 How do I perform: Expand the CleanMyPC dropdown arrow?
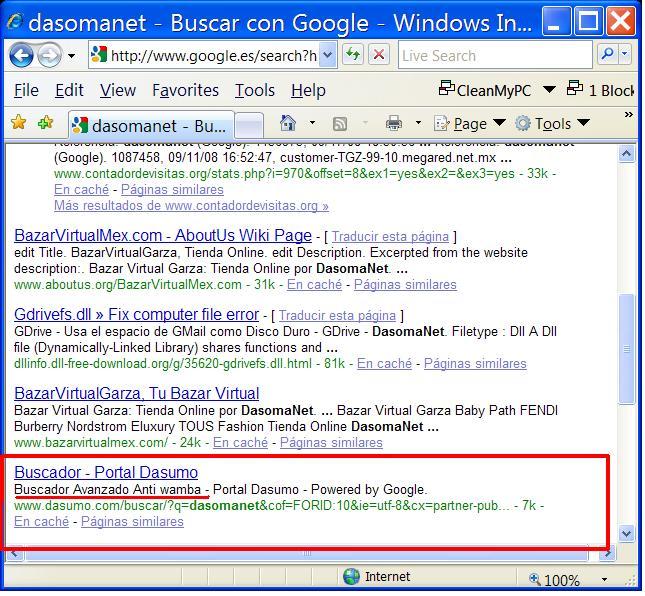[549, 90]
